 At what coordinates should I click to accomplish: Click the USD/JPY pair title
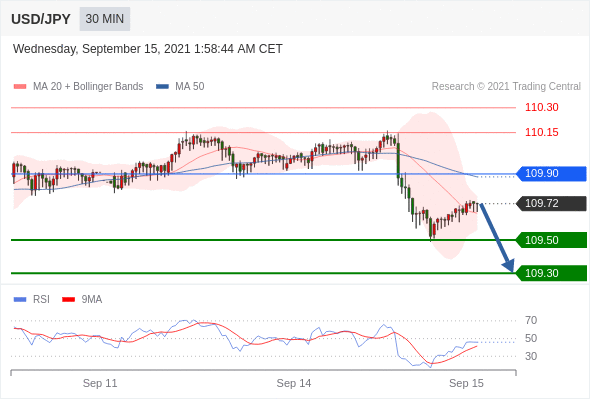[41, 19]
